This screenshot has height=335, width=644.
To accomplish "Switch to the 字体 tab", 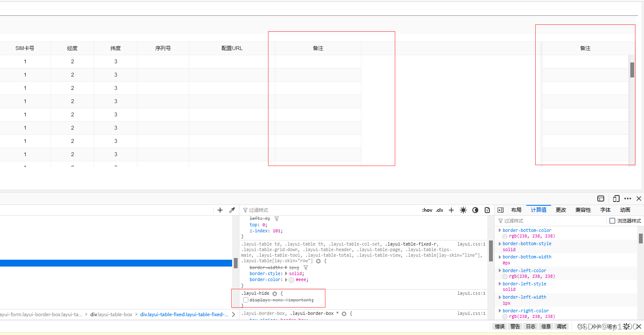I will [605, 210].
